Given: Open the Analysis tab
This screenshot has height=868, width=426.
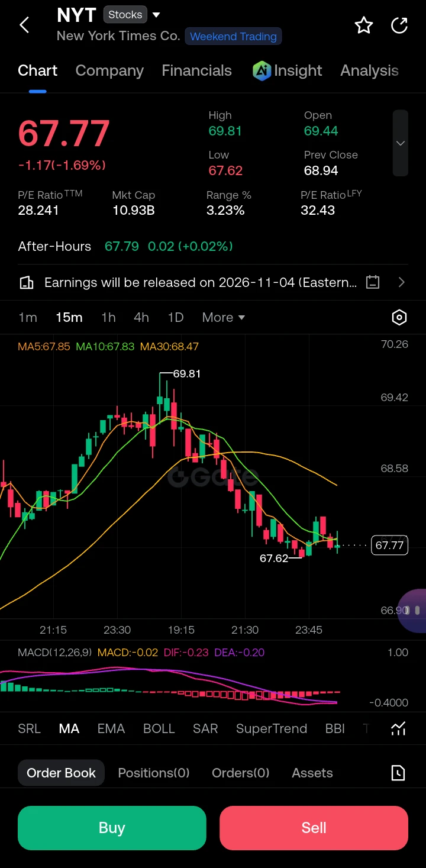Looking at the screenshot, I should pos(369,70).
